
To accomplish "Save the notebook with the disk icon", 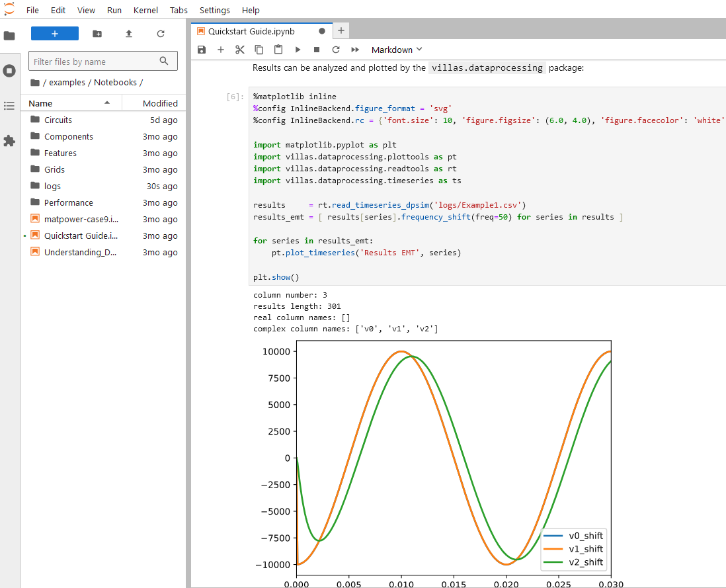I will coord(202,50).
